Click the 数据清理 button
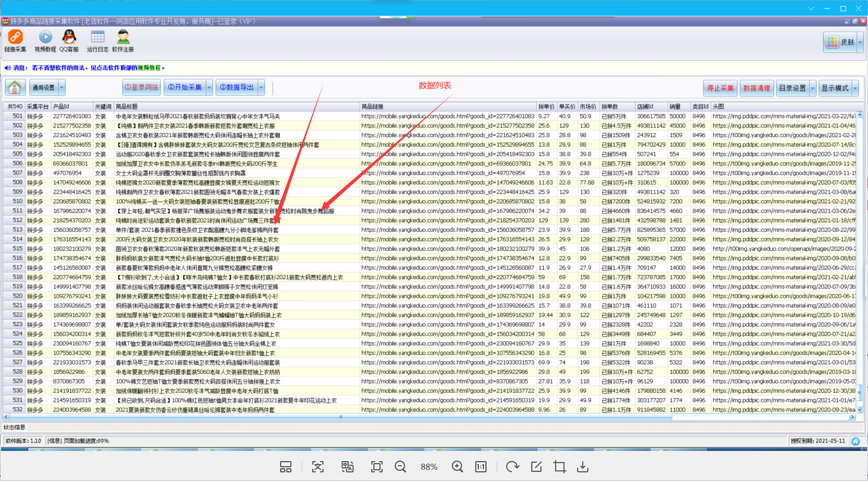The width and height of the screenshot is (868, 481). pos(756,88)
